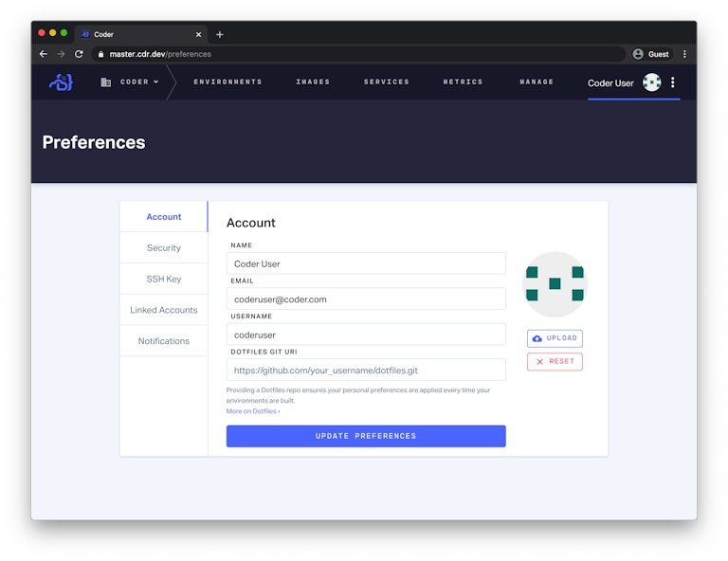Image resolution: width=728 pixels, height=561 pixels.
Task: Open the Environments nav item
Action: tap(227, 81)
